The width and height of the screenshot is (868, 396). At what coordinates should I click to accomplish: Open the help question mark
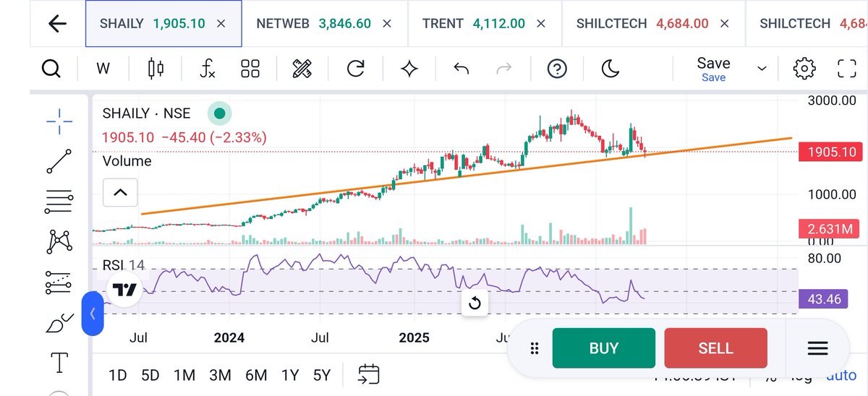557,69
